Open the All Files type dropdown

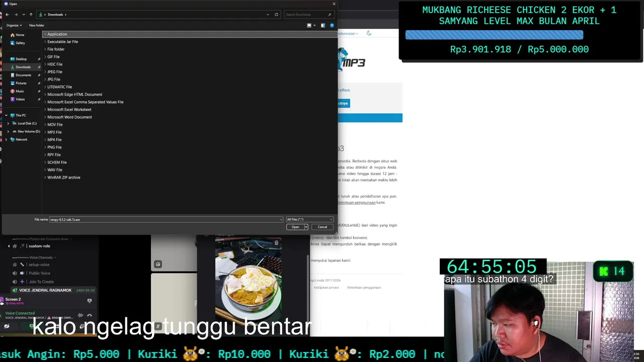coord(309,220)
